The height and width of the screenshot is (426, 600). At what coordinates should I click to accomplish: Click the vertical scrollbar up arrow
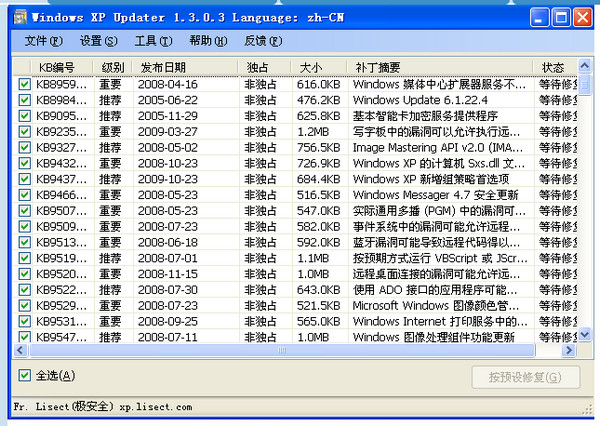584,66
